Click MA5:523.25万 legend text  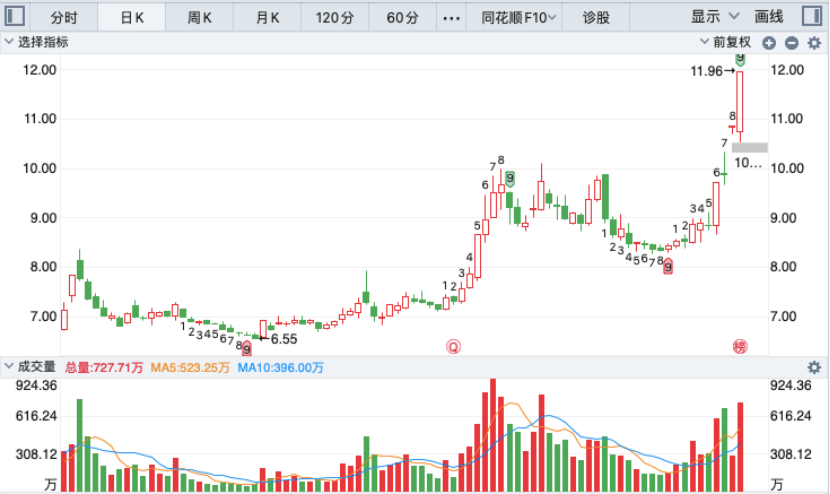tap(190, 367)
